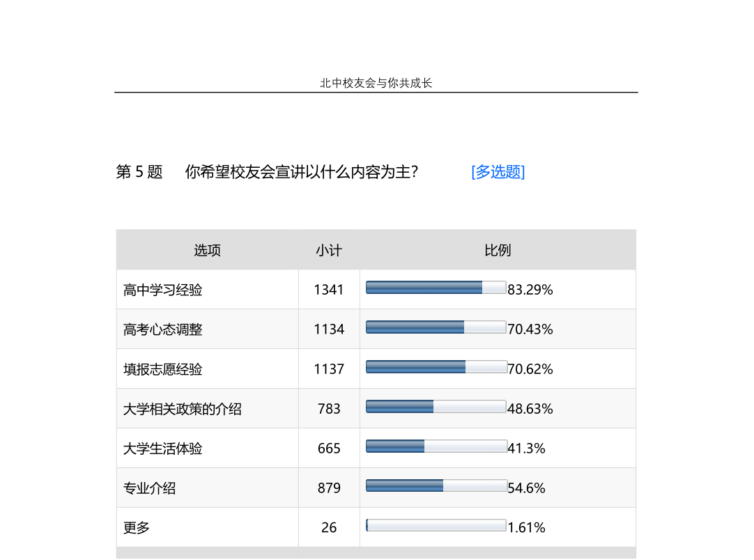This screenshot has height=560, width=754.
Task: Click the count value 879
Action: coord(329,488)
